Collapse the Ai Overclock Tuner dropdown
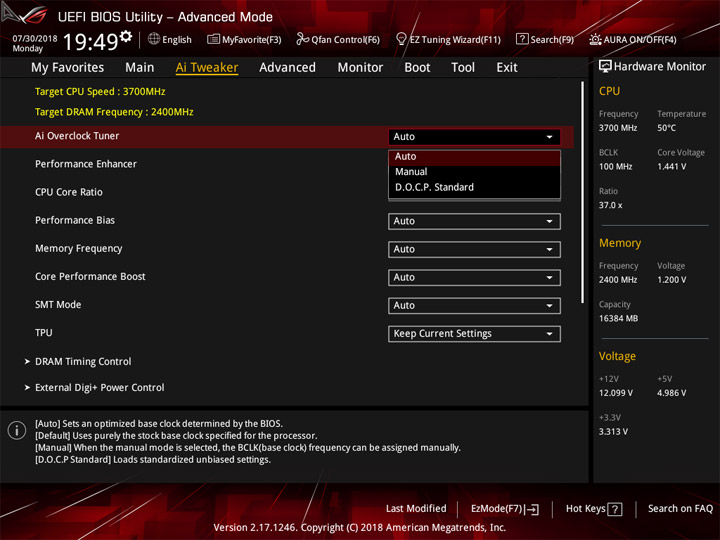Screen dimensions: 720x540 [x=474, y=137]
